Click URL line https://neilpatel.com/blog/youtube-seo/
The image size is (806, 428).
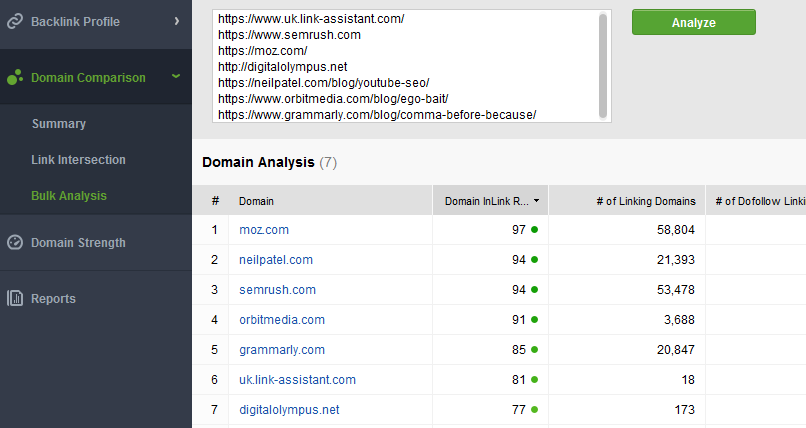(323, 83)
